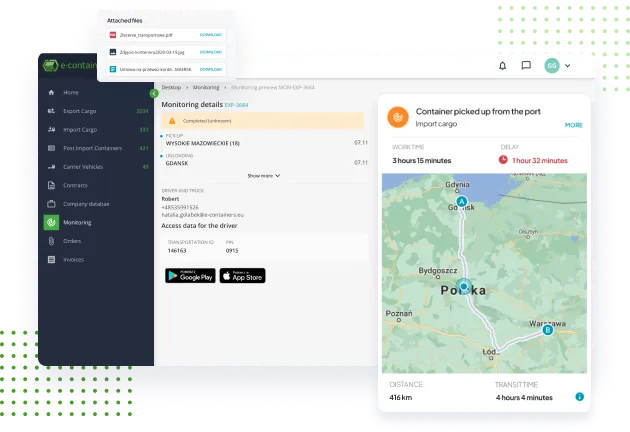Click the '4 hours 4 minutes' transit time
Viewport: 630px width, 432px height.
tap(524, 397)
